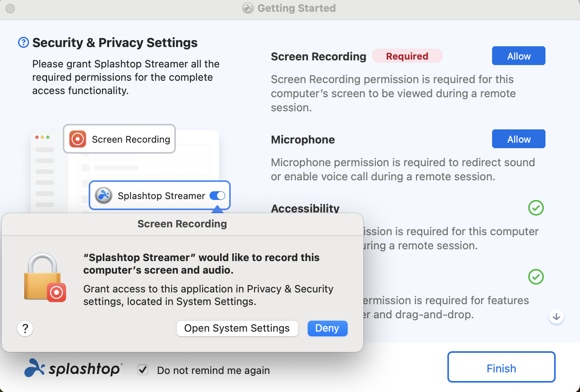The image size is (580, 392).
Task: Click the Do not remind me again label
Action: (x=213, y=370)
